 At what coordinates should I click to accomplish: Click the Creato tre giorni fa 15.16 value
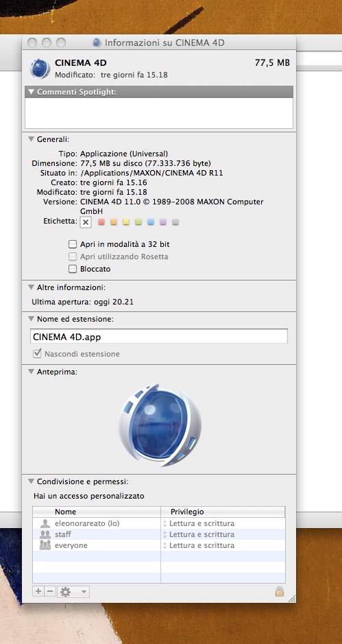(113, 182)
